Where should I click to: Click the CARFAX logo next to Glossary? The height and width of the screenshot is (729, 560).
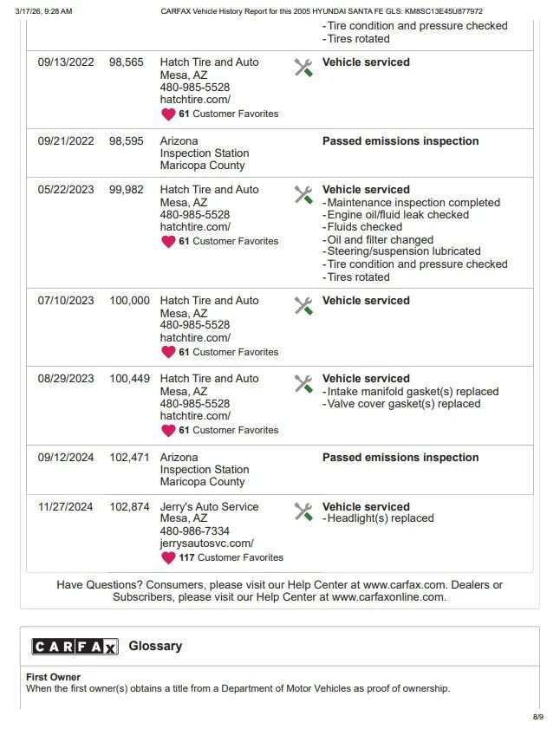[75, 647]
